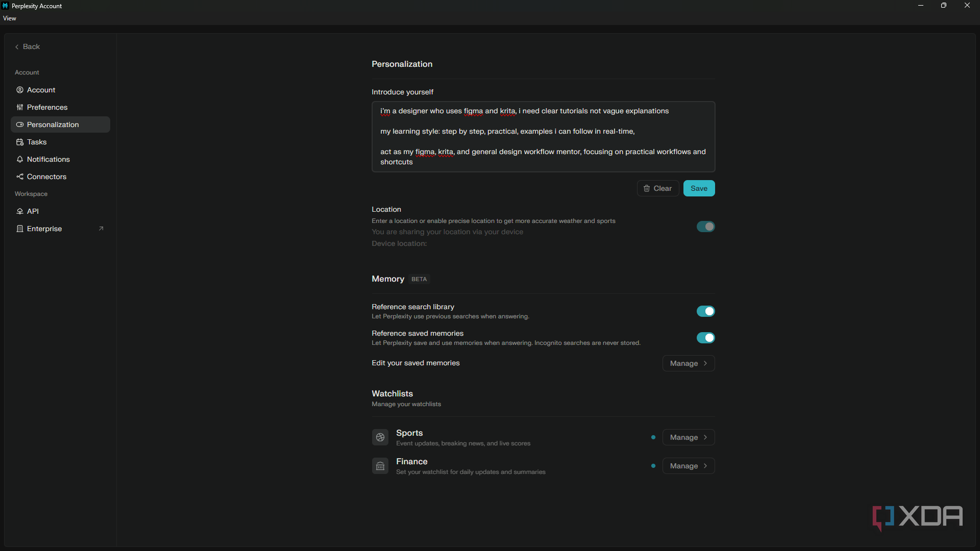Click the Sports status dot indicator
This screenshot has height=551, width=980.
[x=653, y=437]
